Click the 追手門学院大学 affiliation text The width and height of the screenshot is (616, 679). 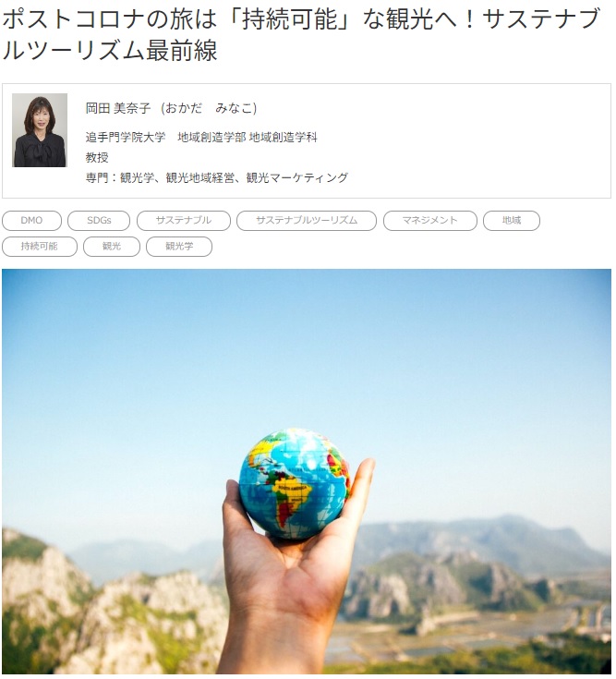click(126, 138)
